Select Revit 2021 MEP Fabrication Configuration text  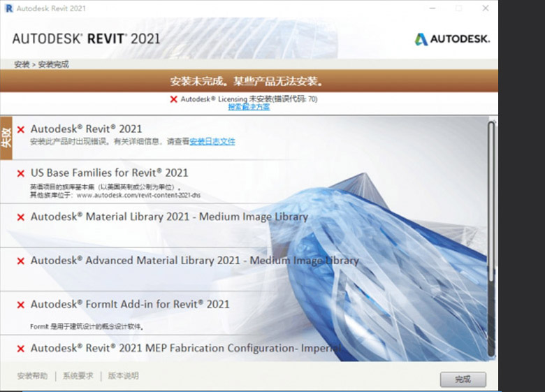(x=186, y=348)
